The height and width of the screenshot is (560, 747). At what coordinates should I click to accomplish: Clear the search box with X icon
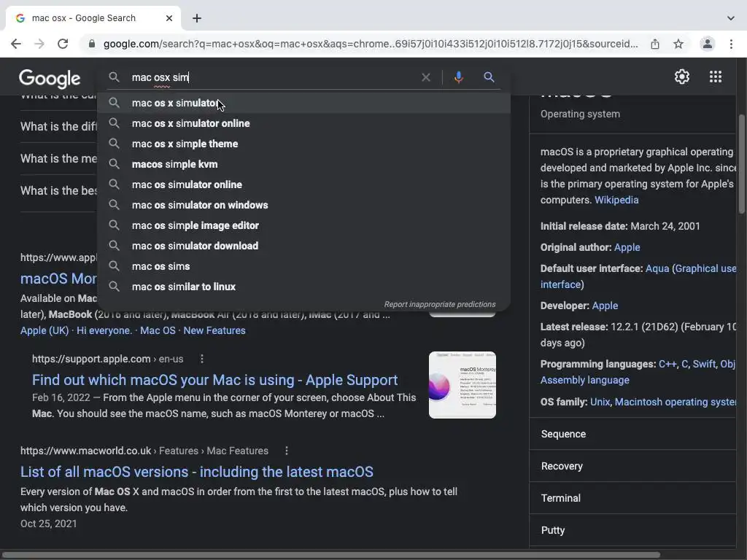[x=426, y=77]
